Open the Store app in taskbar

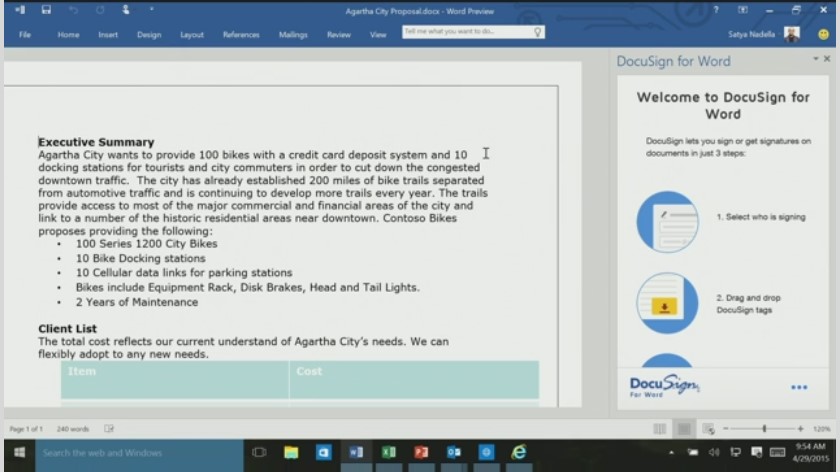click(324, 453)
